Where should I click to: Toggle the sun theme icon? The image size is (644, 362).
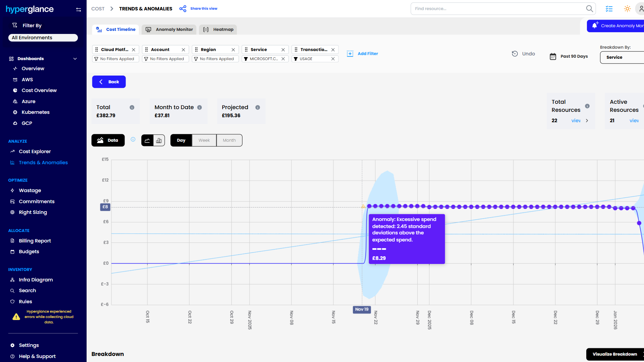(627, 9)
